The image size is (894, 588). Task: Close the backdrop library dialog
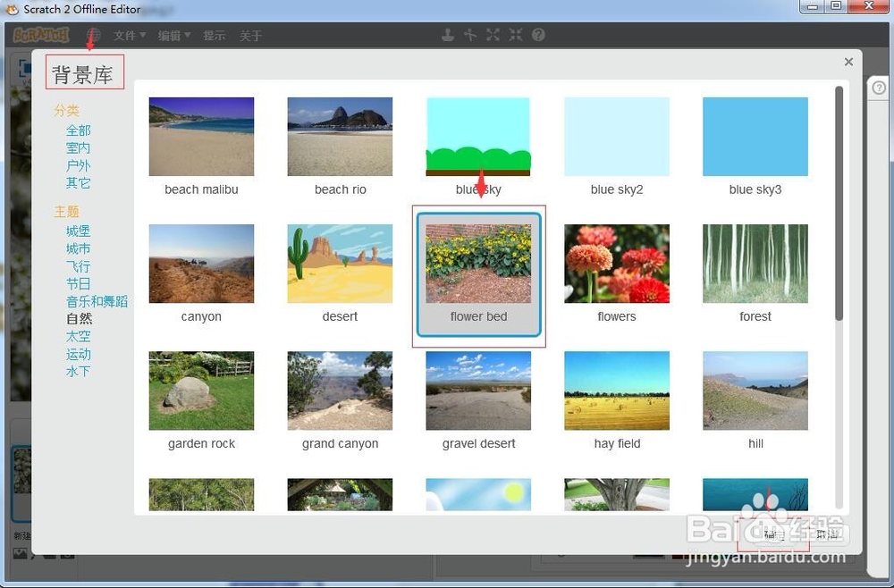click(x=848, y=62)
